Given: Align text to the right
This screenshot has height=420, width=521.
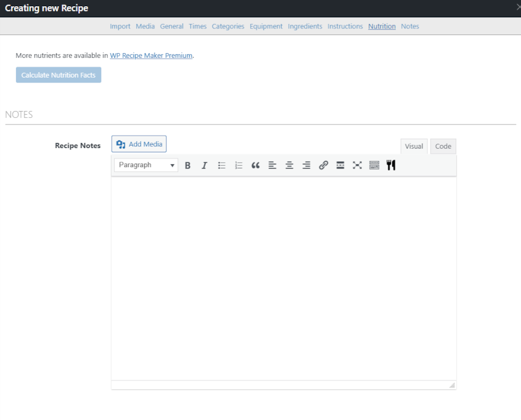Looking at the screenshot, I should point(306,165).
